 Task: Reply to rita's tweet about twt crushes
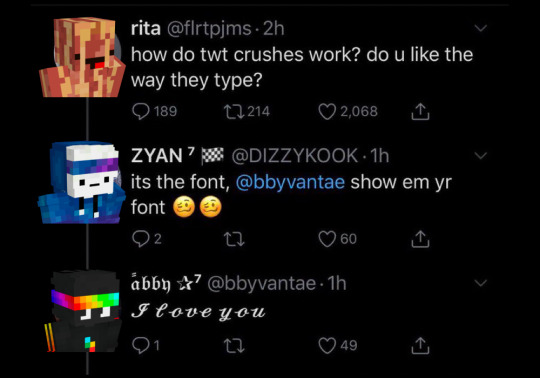pyautogui.click(x=141, y=111)
